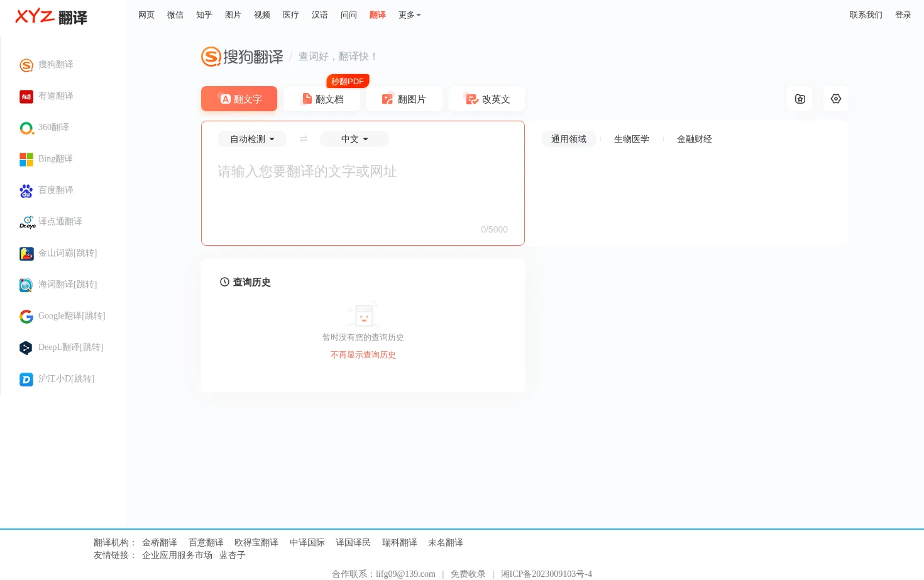Open the hexagon settings icon

(836, 99)
